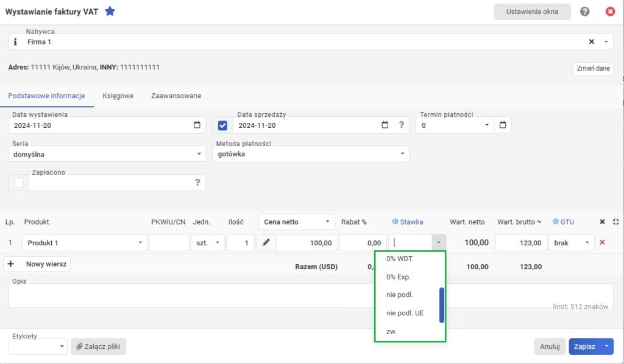Image resolution: width=624 pixels, height=364 pixels.
Task: Click the collapse columns icon in table header
Action: tap(615, 222)
